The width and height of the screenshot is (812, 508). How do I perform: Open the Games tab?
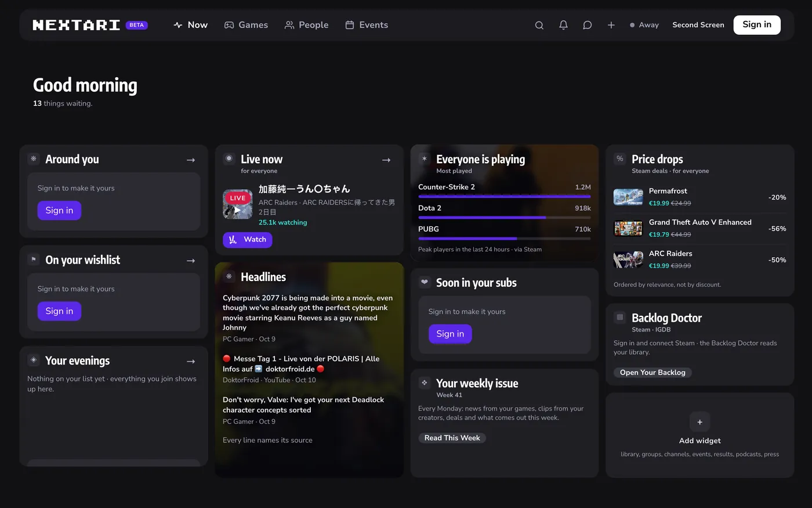246,25
